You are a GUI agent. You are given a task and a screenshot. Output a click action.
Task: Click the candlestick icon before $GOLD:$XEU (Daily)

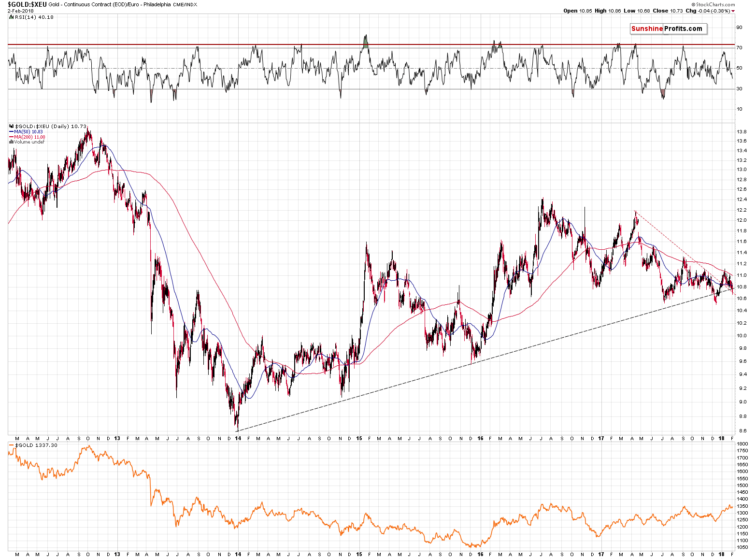11,126
